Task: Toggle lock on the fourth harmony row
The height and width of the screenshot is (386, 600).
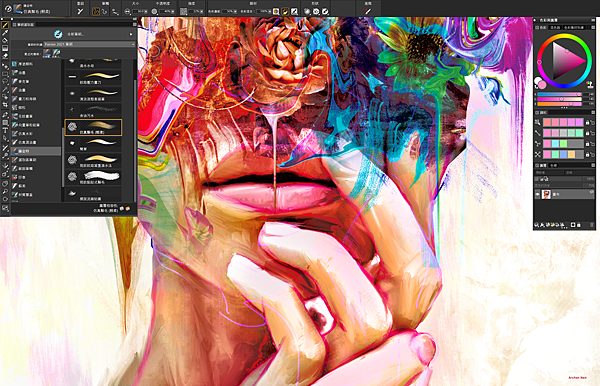Action: click(x=587, y=155)
